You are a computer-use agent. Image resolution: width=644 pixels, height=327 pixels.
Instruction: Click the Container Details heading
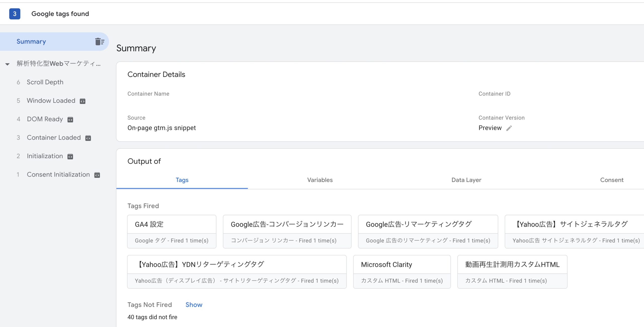click(x=156, y=74)
